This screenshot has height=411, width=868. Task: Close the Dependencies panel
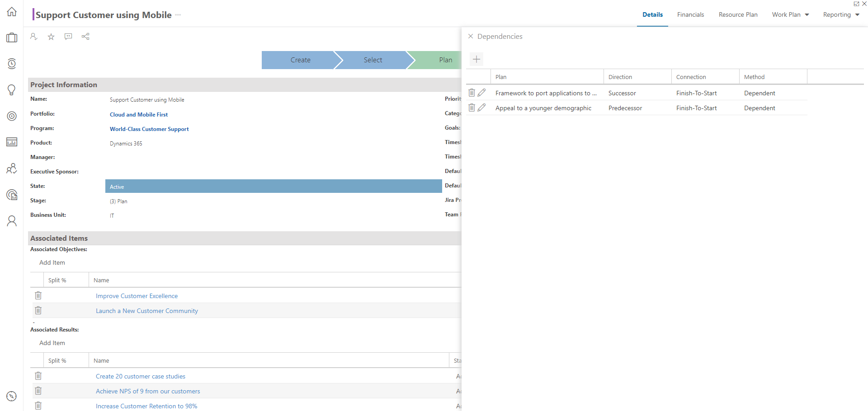click(471, 36)
